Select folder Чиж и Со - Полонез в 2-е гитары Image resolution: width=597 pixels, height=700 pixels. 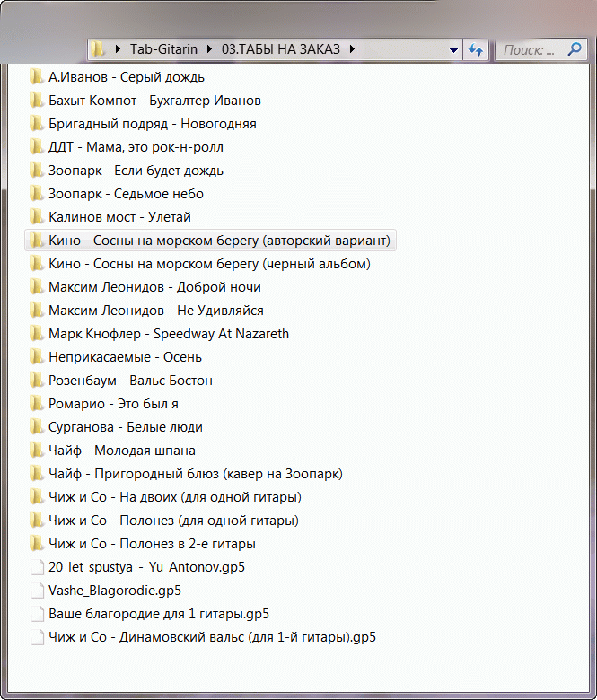(152, 544)
